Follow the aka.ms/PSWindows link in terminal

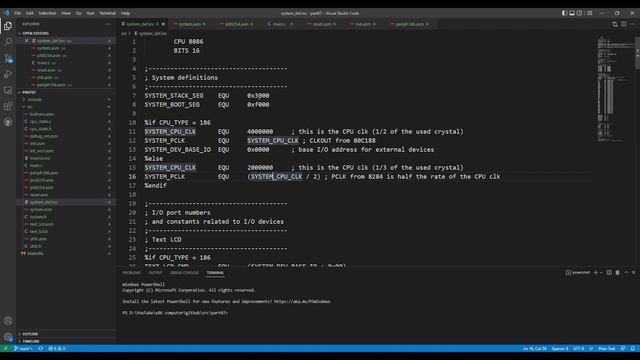tap(302, 302)
